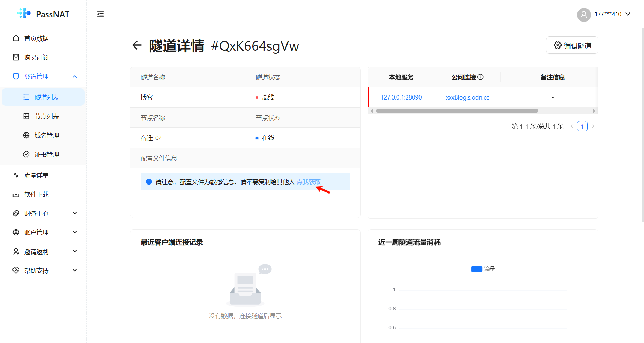Click the home icon for 首页数据
This screenshot has height=343, width=644.
(x=16, y=38)
